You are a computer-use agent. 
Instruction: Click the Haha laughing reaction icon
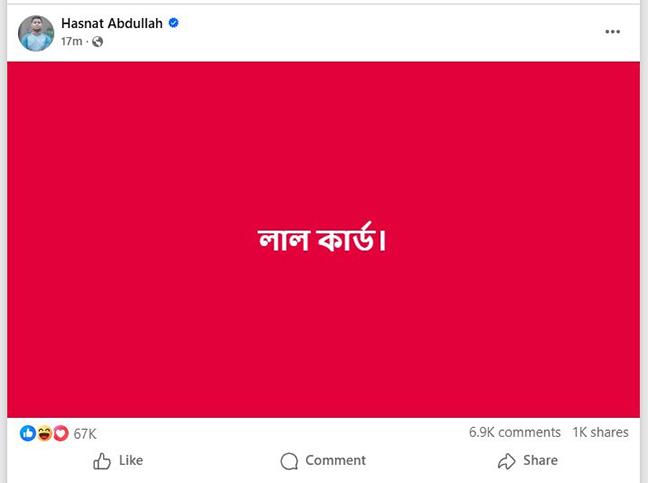tap(44, 433)
